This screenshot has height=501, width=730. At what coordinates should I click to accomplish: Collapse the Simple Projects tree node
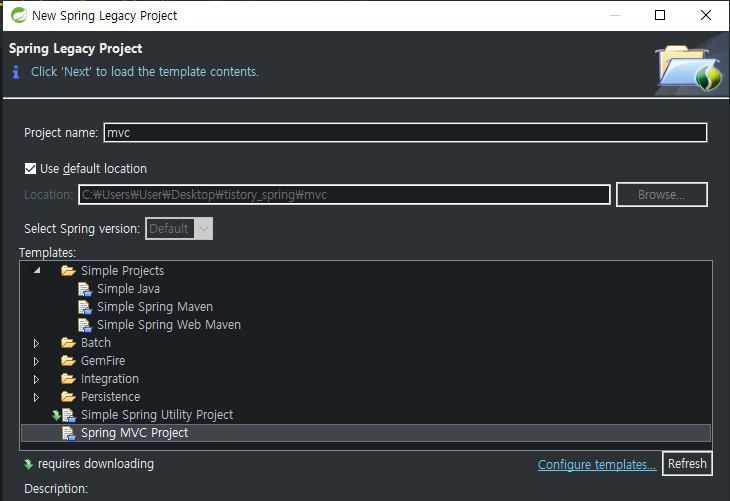coord(37,271)
